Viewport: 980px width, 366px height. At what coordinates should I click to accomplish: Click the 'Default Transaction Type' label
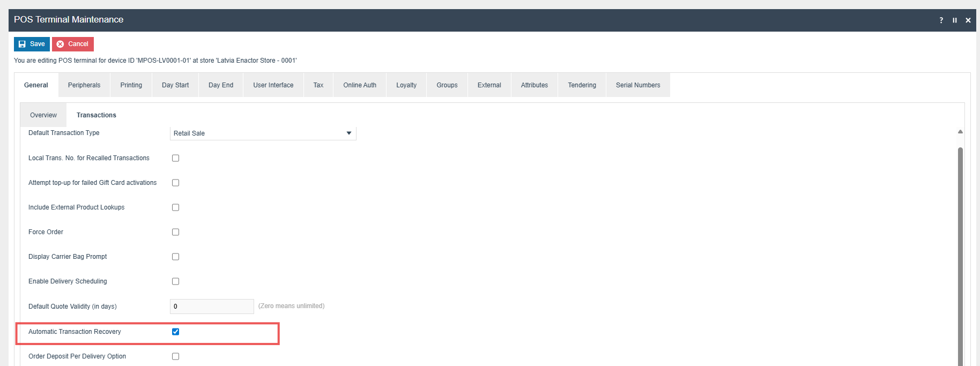pyautogui.click(x=64, y=133)
